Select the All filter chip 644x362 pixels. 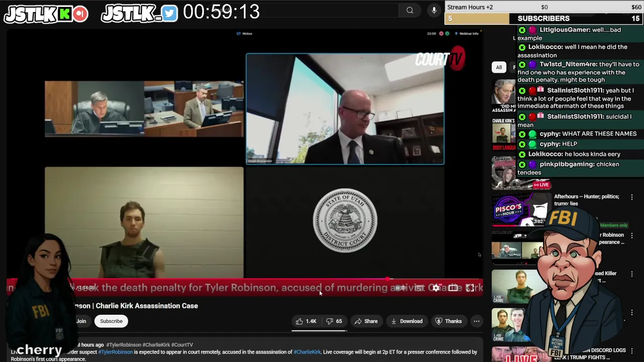click(x=499, y=67)
